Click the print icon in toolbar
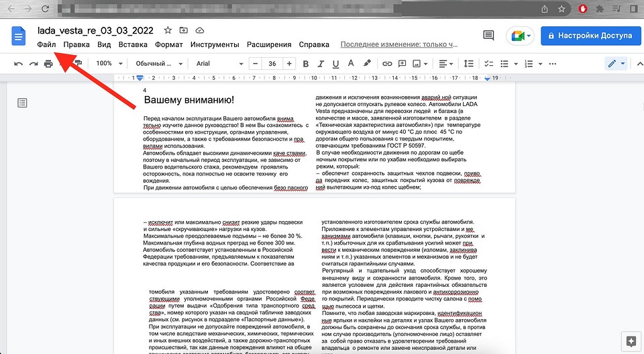 pos(48,64)
